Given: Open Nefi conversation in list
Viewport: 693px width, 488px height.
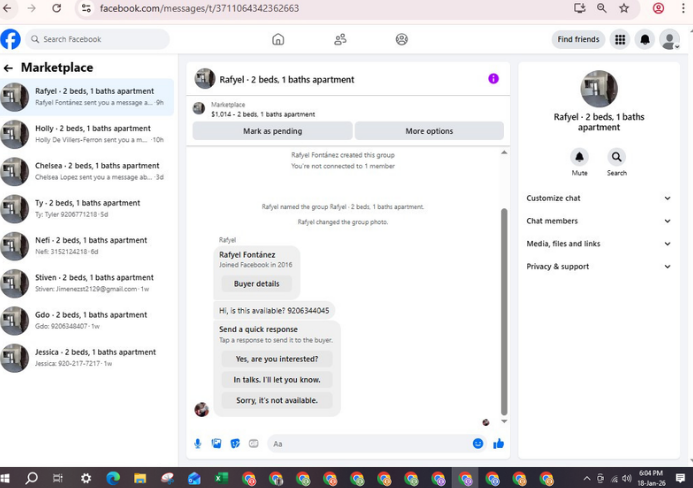Looking at the screenshot, I should (x=87, y=246).
